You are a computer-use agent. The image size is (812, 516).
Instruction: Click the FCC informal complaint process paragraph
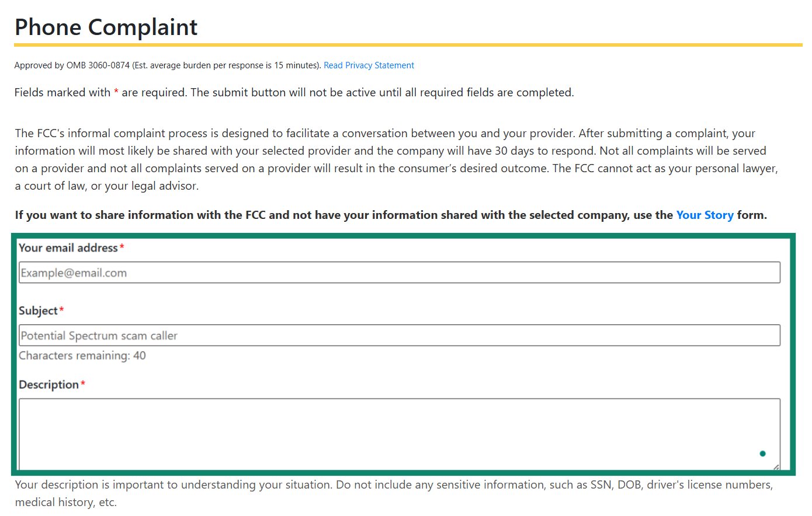coord(396,159)
